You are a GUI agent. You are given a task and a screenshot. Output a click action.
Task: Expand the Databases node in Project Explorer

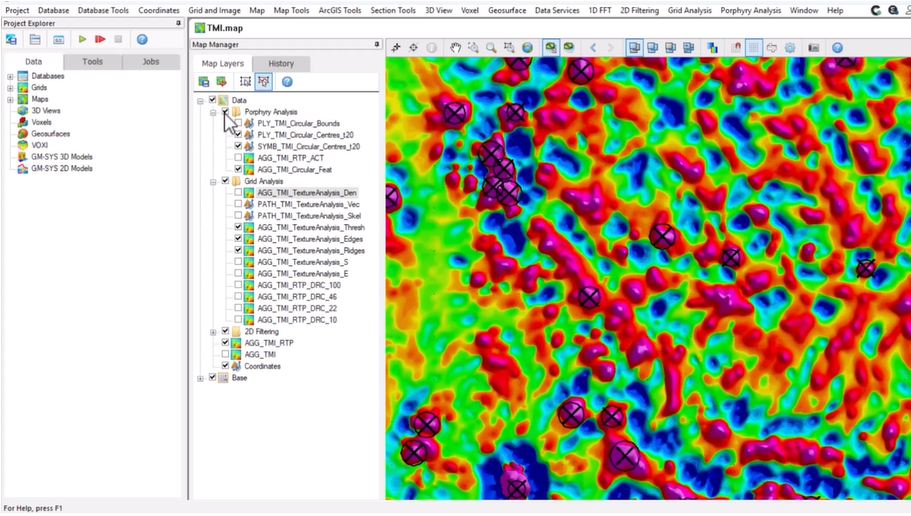pos(10,76)
